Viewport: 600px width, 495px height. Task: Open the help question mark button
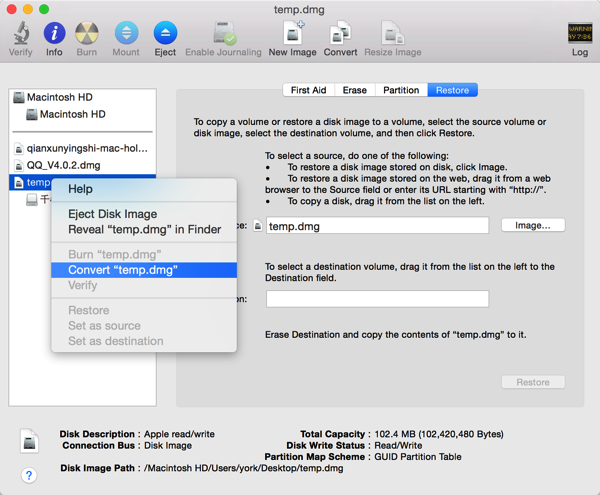(29, 475)
